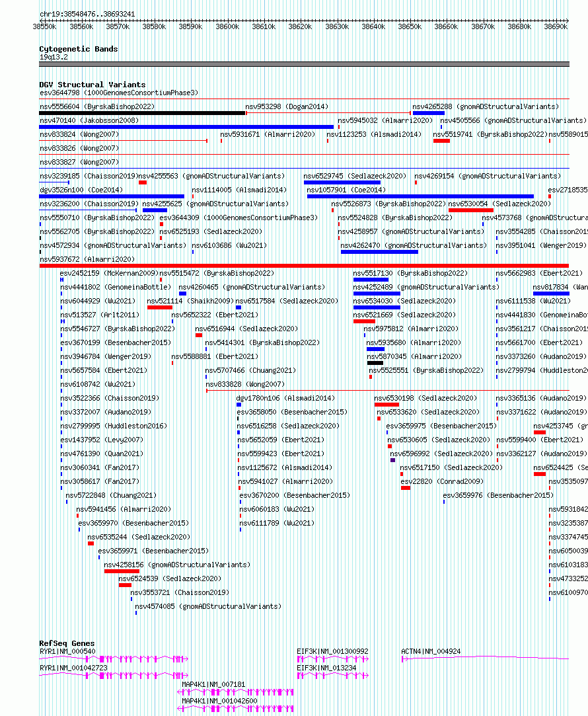The width and height of the screenshot is (588, 716).
Task: Click the 38600k ruler tick label
Action: 227,27
